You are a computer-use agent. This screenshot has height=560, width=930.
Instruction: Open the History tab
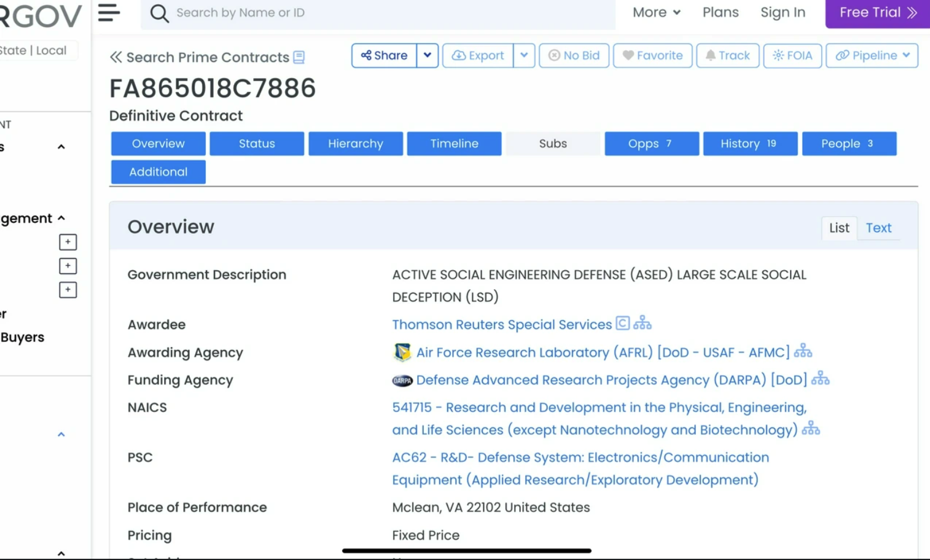click(750, 144)
